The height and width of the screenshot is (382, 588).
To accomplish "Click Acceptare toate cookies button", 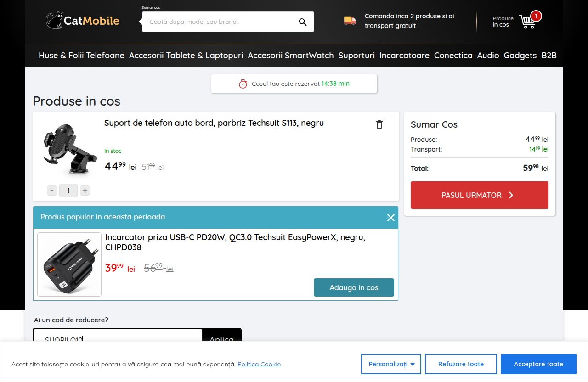I will pos(538,364).
